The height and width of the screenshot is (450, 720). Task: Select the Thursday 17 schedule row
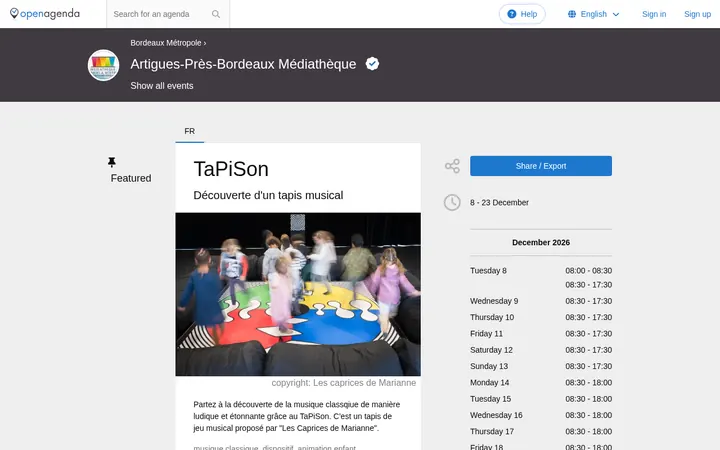[x=541, y=432]
